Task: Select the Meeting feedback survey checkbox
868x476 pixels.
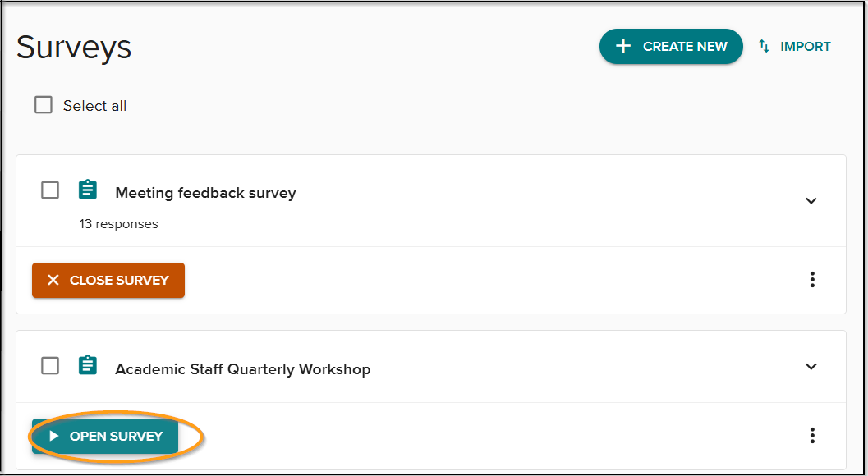Action: [x=49, y=190]
